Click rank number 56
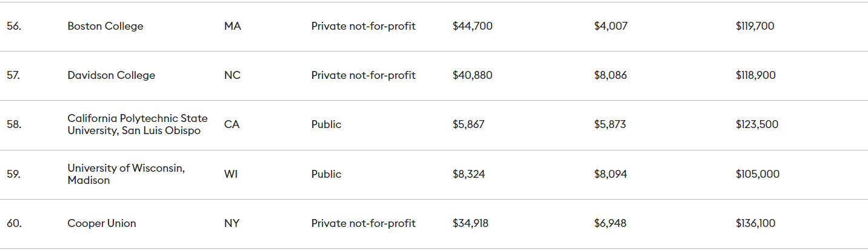 click(x=14, y=26)
